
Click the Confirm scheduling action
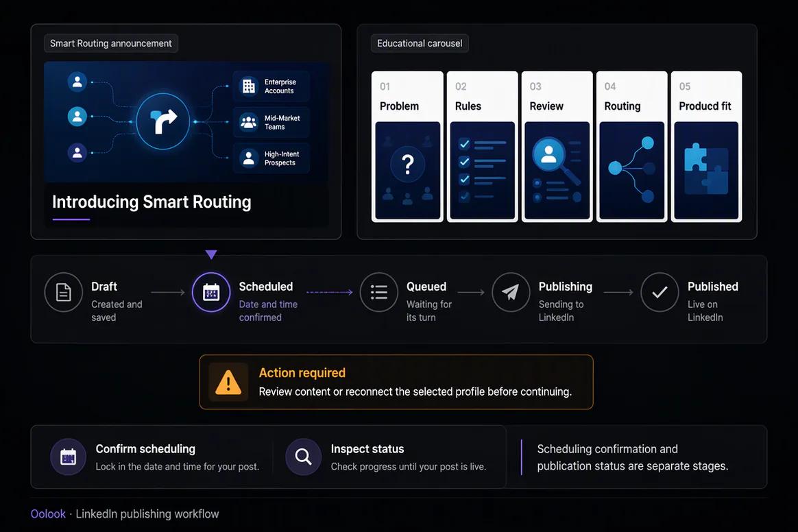(155, 457)
